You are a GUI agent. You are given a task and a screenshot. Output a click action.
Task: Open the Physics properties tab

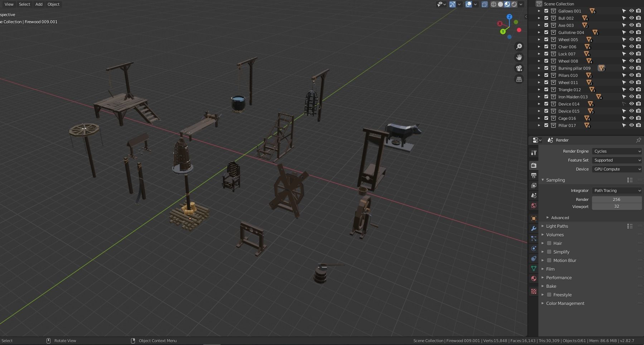pos(533,248)
